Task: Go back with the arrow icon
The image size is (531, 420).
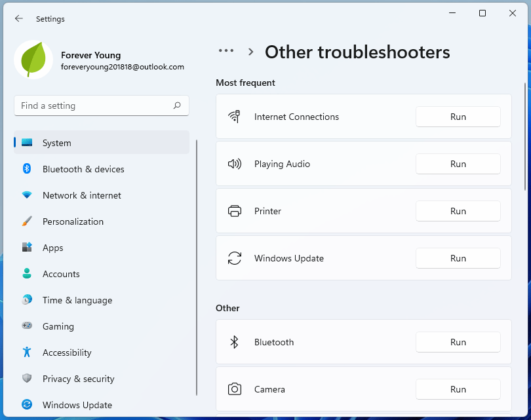Action: pos(19,18)
